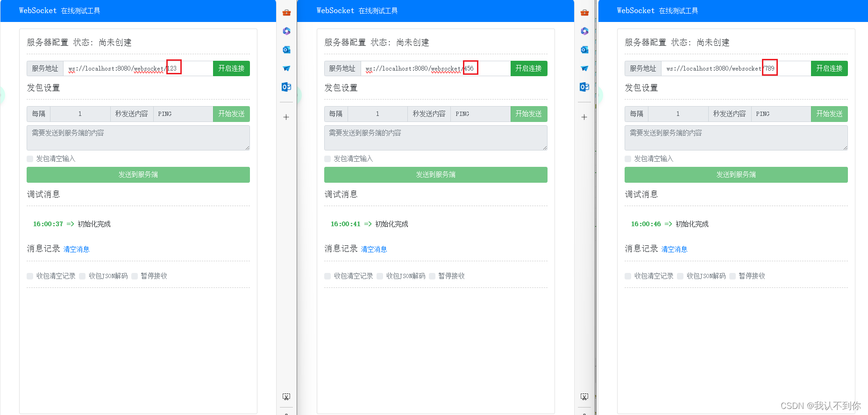Viewport: 868px width, 415px height.
Task: Enable 收包清空记录 in the 123 window
Action: 30,276
